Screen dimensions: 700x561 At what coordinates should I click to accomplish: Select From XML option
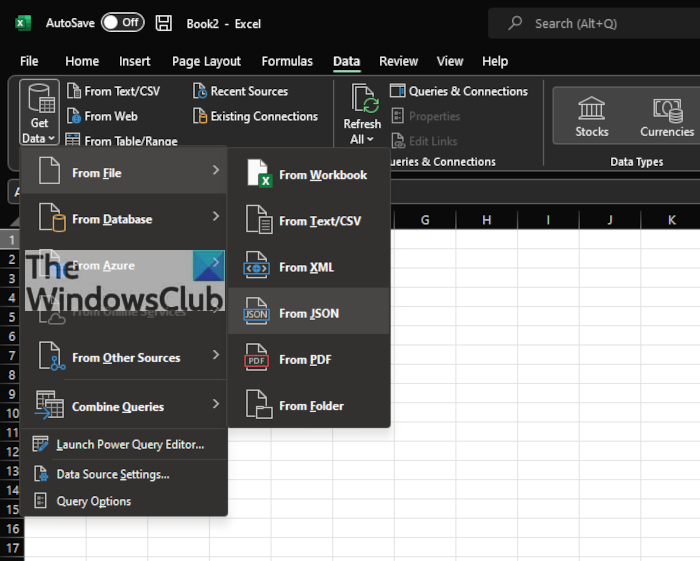[x=306, y=267]
